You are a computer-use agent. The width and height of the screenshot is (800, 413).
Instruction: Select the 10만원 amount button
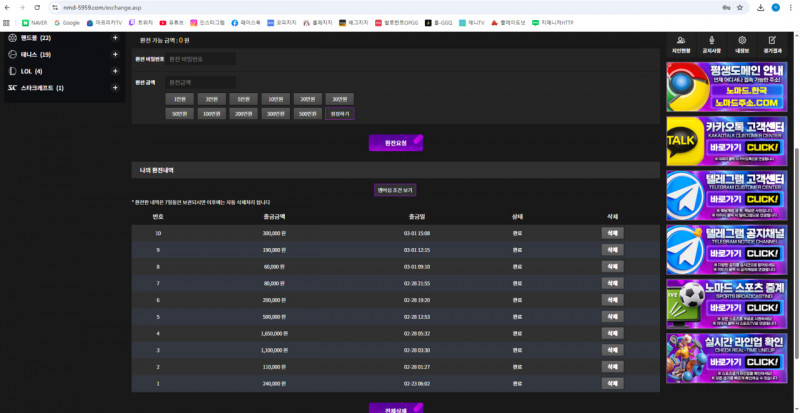273,99
